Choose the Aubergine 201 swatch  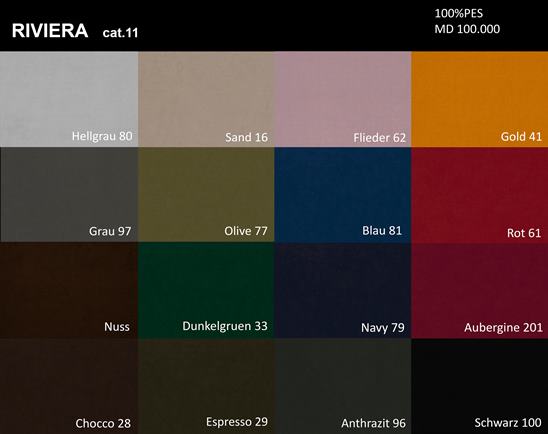point(480,290)
